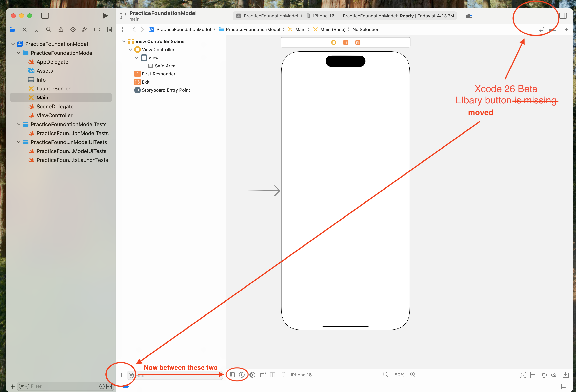Open the Adjust Editor Options menu
This screenshot has width=576, height=392.
click(552, 29)
